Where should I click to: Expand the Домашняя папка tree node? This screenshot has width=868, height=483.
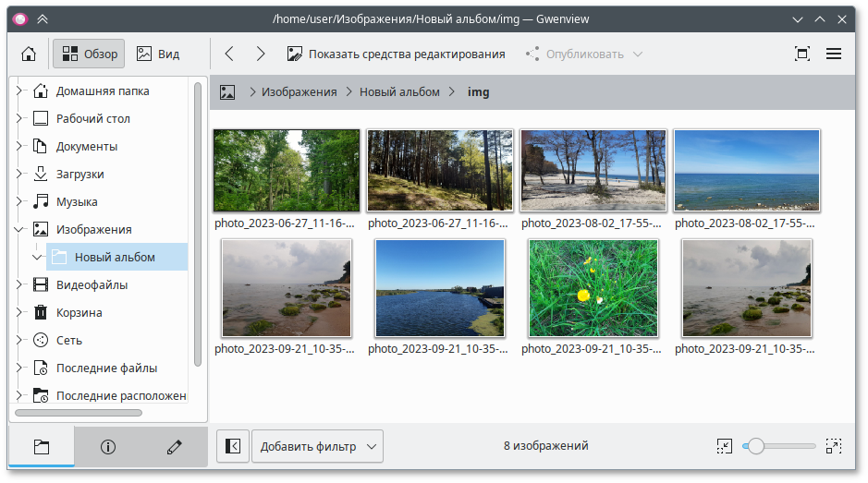pos(19,91)
